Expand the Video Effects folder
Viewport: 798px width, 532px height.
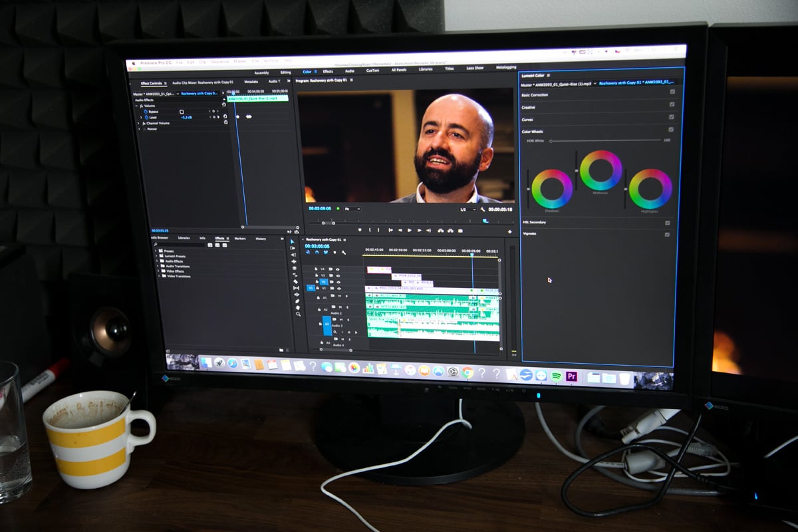click(x=158, y=271)
